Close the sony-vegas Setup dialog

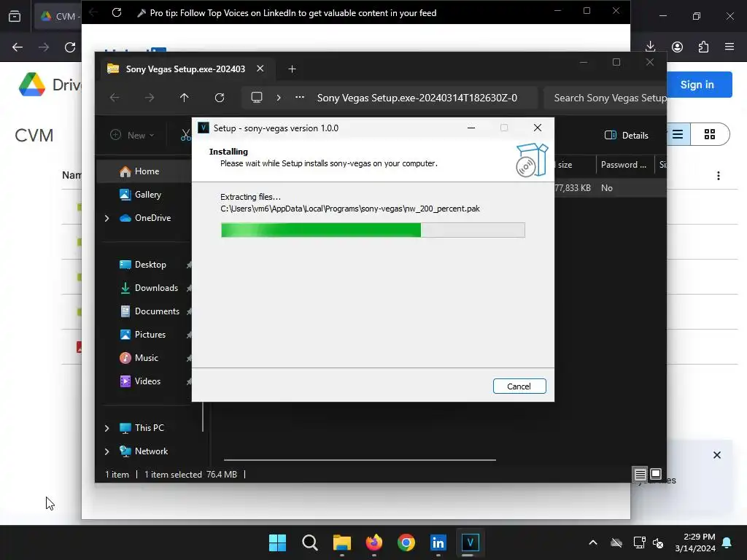click(x=538, y=128)
